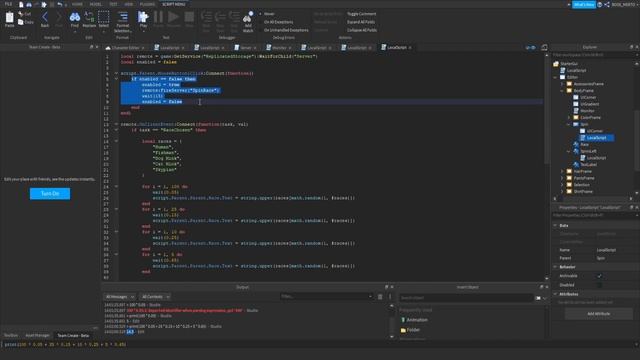Click the Turn On button in Team Create
The image size is (640, 360).
pos(50,193)
